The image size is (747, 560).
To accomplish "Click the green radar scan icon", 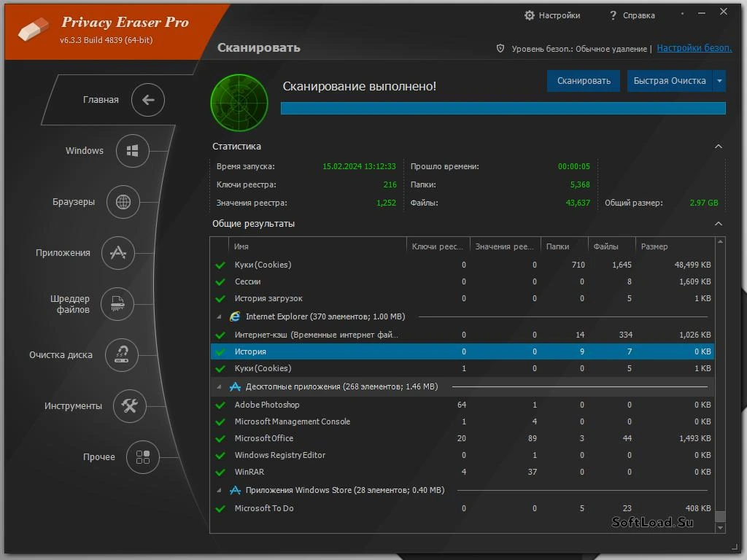I will [239, 102].
